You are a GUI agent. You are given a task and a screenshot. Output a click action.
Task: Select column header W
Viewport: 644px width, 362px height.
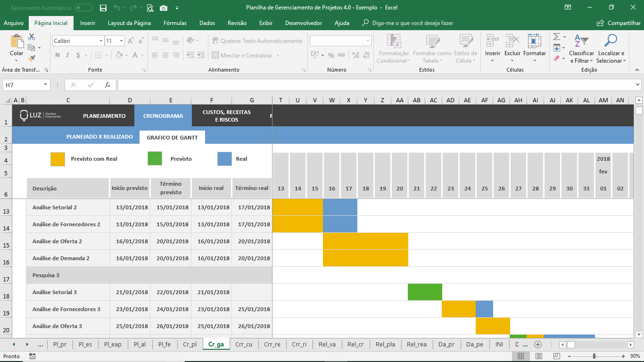[x=332, y=100]
